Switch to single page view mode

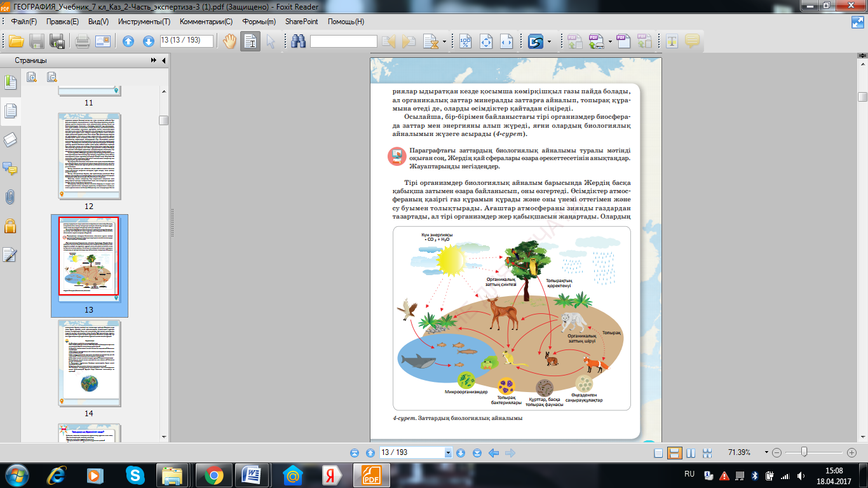658,453
